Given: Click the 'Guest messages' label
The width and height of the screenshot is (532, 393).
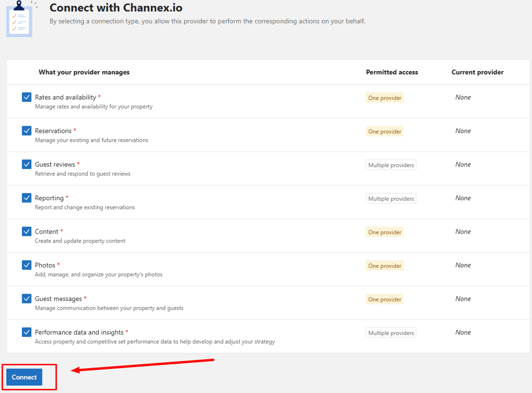Looking at the screenshot, I should click(58, 299).
